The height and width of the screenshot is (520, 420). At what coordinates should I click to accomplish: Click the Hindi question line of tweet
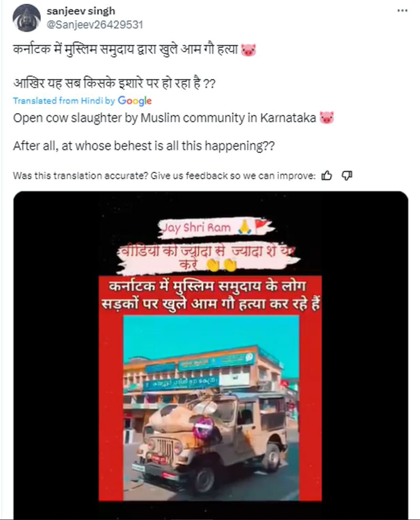pyautogui.click(x=114, y=83)
